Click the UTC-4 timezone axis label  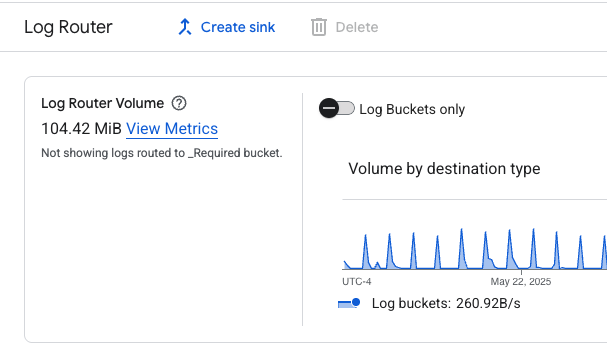pos(357,281)
